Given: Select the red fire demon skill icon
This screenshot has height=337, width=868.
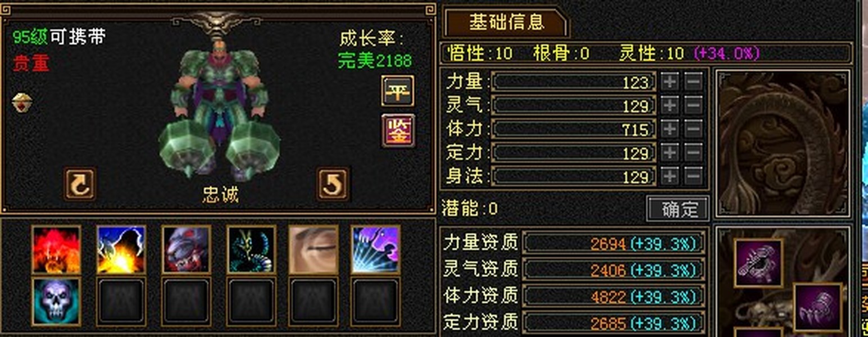Looking at the screenshot, I should [56, 250].
